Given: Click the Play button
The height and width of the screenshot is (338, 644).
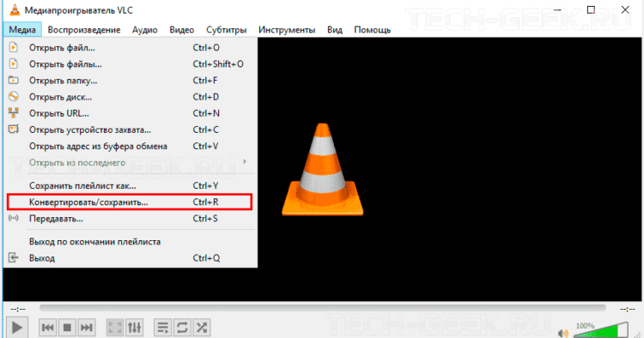Looking at the screenshot, I should tap(17, 328).
